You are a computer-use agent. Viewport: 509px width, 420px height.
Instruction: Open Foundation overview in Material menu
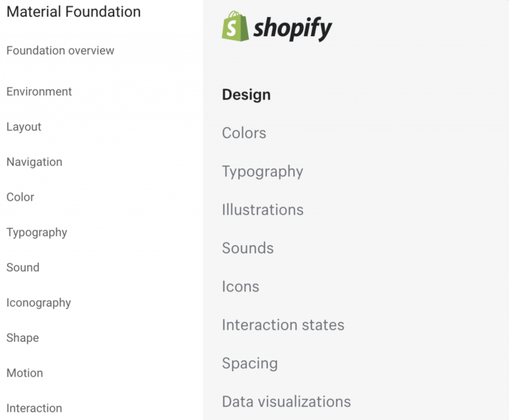point(60,51)
